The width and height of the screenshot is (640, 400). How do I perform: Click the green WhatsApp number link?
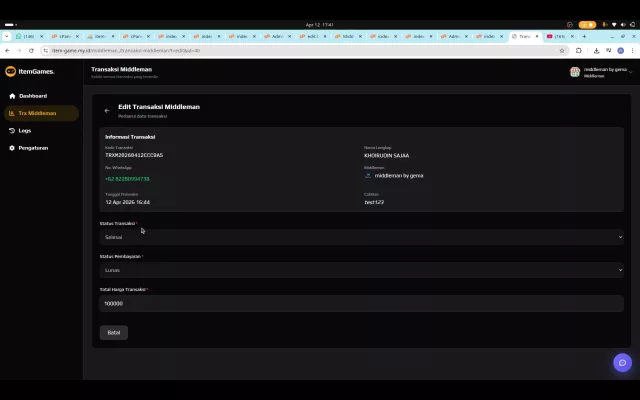pos(127,179)
